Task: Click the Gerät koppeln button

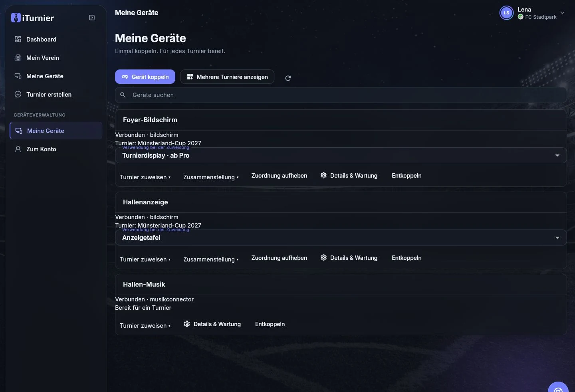Action: [145, 77]
